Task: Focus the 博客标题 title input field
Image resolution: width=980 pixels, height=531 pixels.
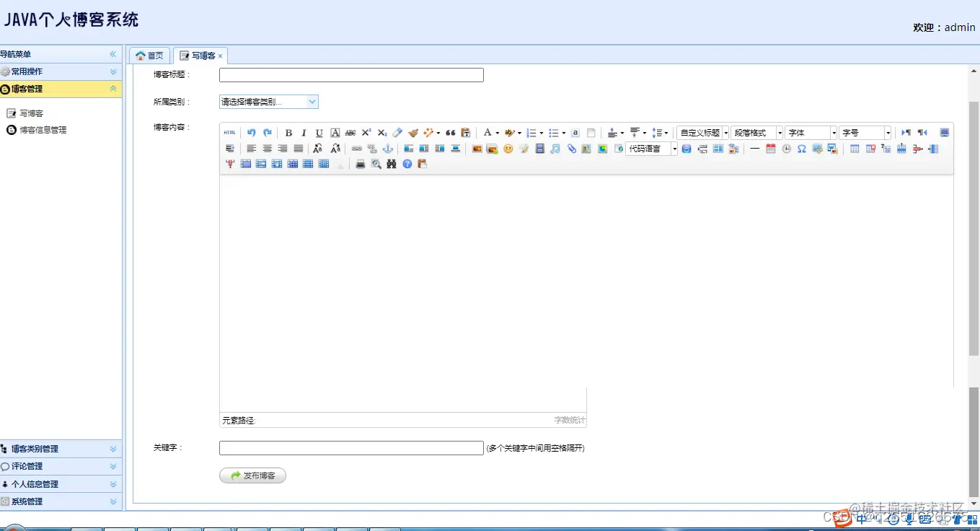Action: pos(351,75)
